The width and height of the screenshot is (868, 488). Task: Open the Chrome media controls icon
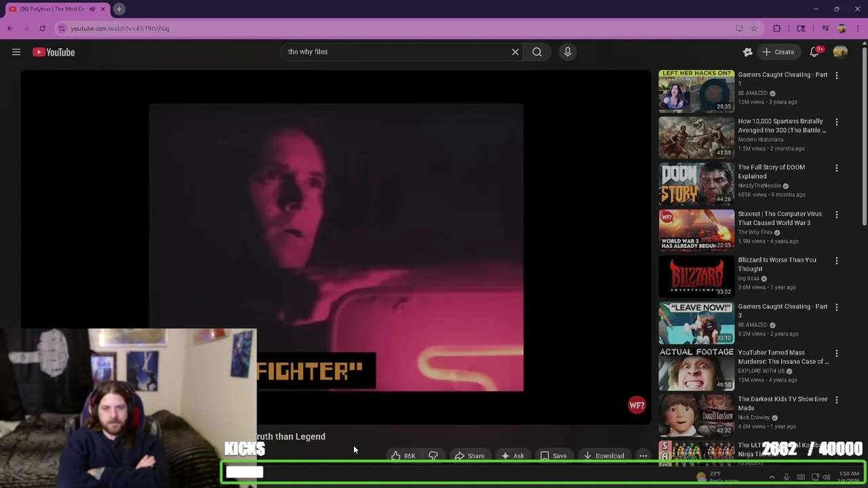point(825,28)
